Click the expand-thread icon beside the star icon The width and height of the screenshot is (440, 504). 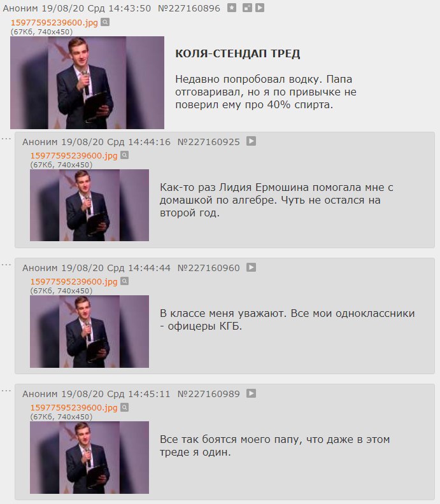pyautogui.click(x=247, y=8)
